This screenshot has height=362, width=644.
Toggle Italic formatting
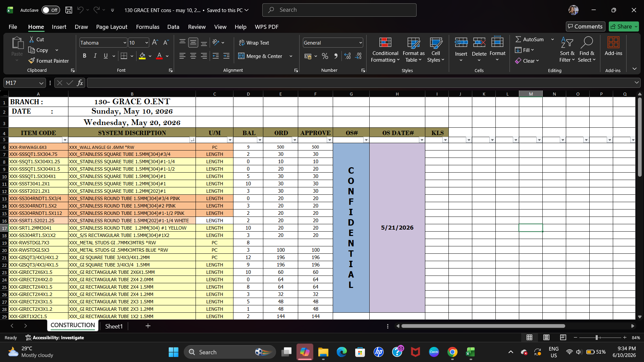click(x=95, y=56)
